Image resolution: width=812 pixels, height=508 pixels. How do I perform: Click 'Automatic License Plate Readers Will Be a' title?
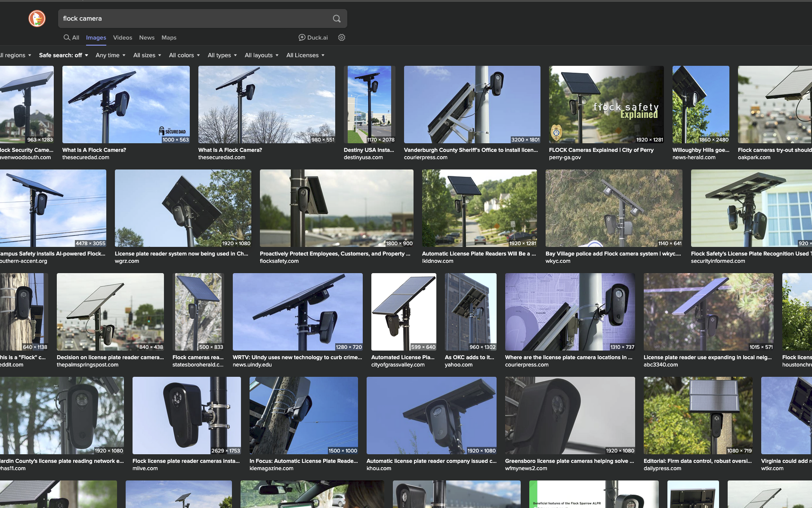(479, 254)
